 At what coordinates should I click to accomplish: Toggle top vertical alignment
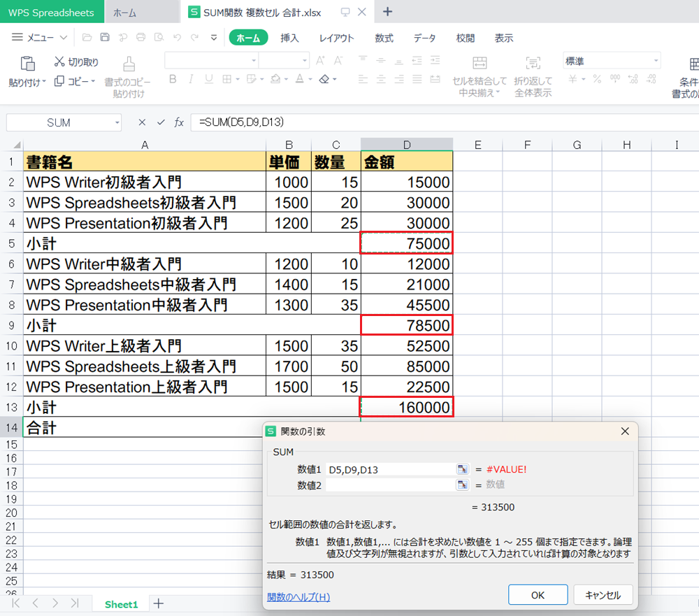point(363,60)
